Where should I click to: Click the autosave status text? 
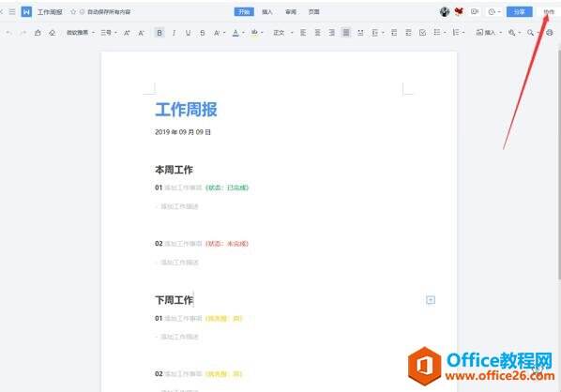tap(109, 12)
